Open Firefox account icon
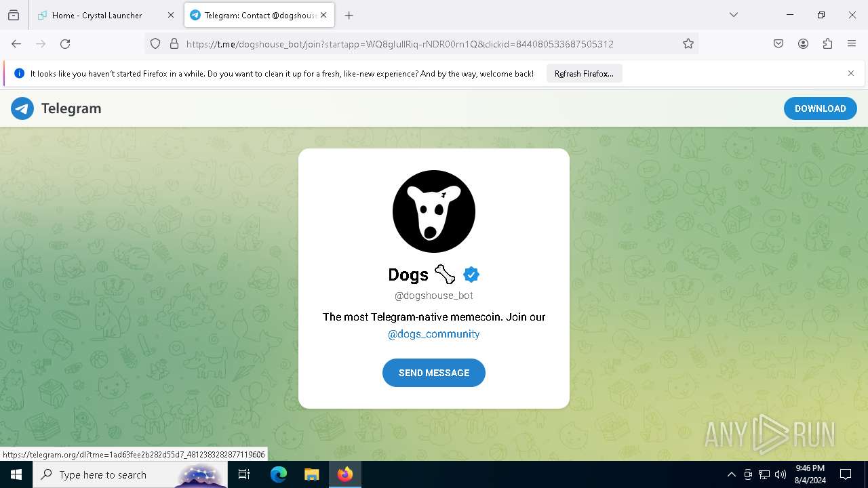Image resolution: width=868 pixels, height=488 pixels. tap(803, 44)
